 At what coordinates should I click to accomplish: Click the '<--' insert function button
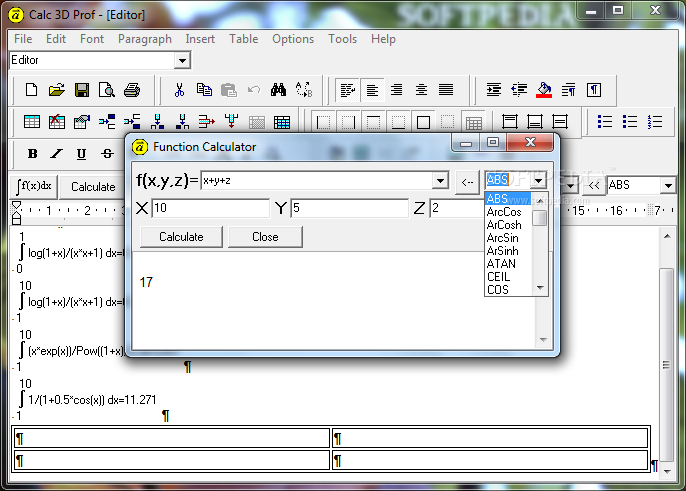(467, 182)
